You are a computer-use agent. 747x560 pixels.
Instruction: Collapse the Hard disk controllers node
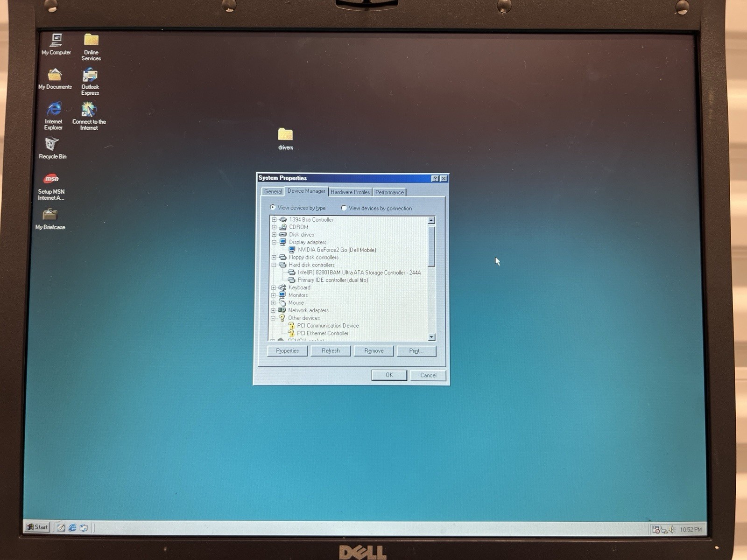coord(274,265)
